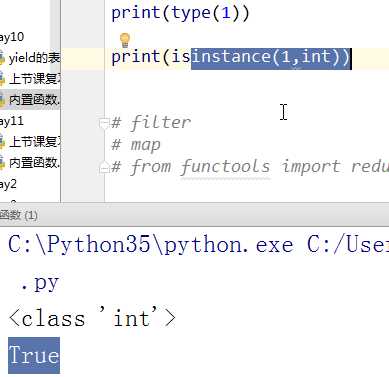Viewport: 389px width, 377px height.
Task: Collapse fold marker beside '# from functools' line
Action: coord(104,167)
